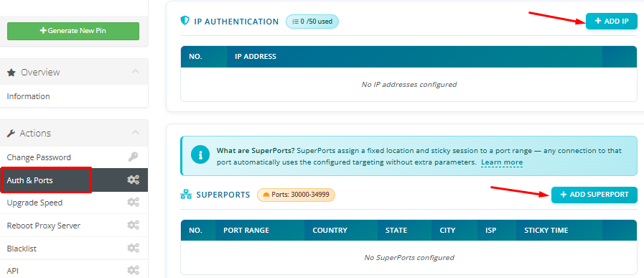Click the gears icon next to API
The width and height of the screenshot is (644, 278).
[x=133, y=271]
